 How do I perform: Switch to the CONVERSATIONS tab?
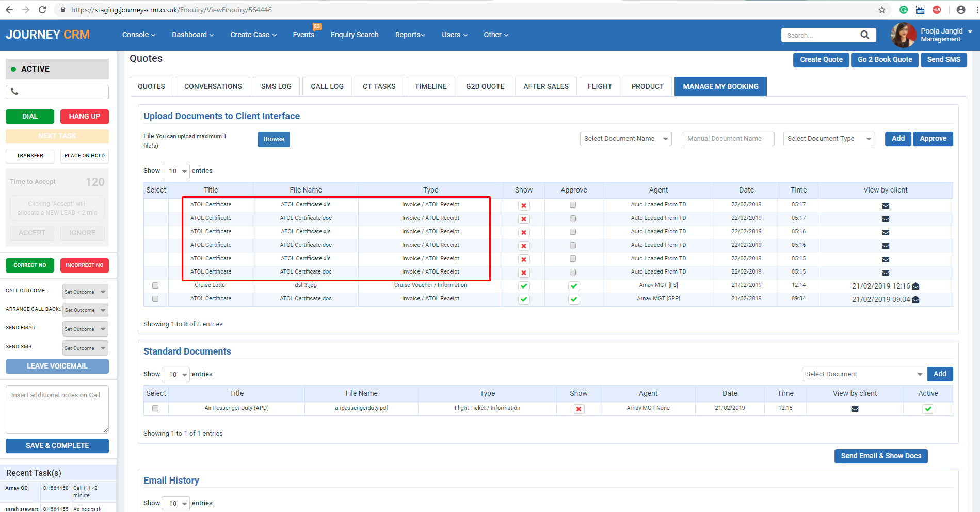click(x=213, y=86)
